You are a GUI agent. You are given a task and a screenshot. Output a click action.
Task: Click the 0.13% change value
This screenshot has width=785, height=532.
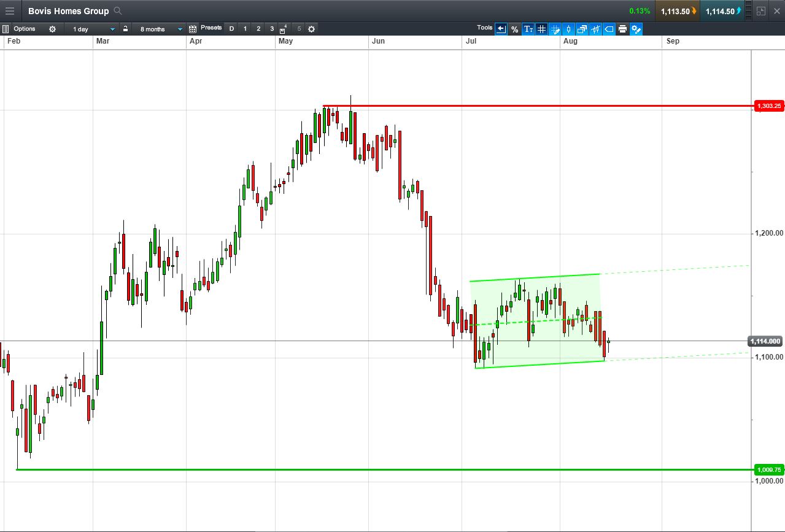(x=640, y=11)
